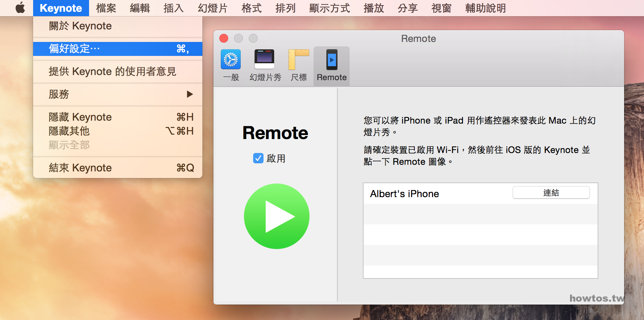This screenshot has height=320, width=644.
Task: Open the 檔案 menu
Action: pos(106,8)
